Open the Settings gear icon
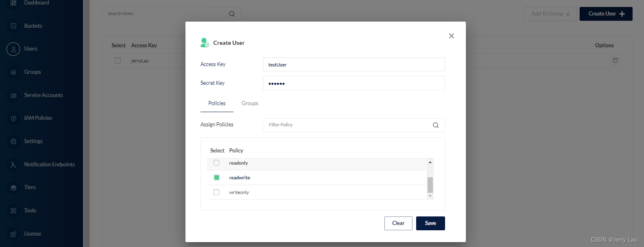 point(13,141)
